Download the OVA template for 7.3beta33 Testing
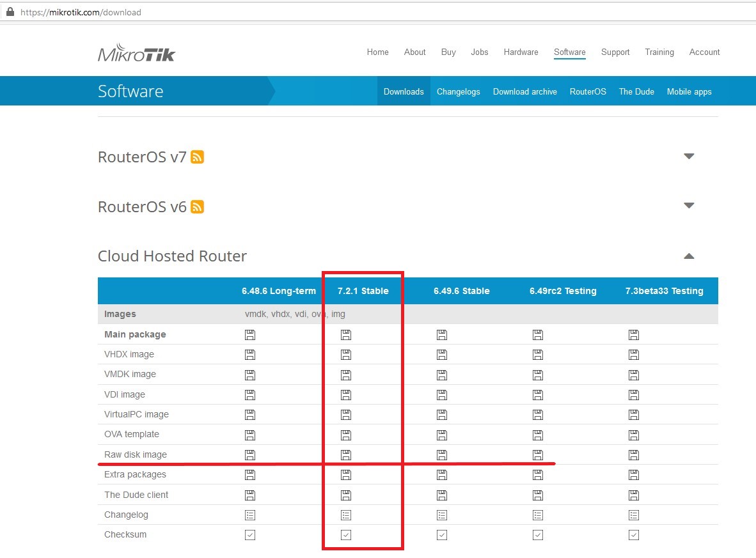756x558 pixels. (x=634, y=435)
